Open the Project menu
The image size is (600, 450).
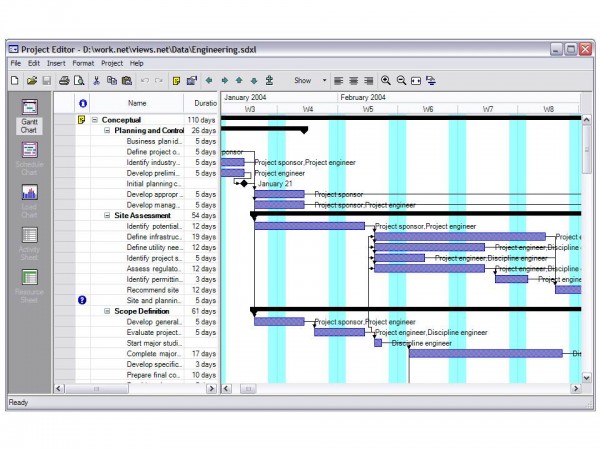point(112,63)
